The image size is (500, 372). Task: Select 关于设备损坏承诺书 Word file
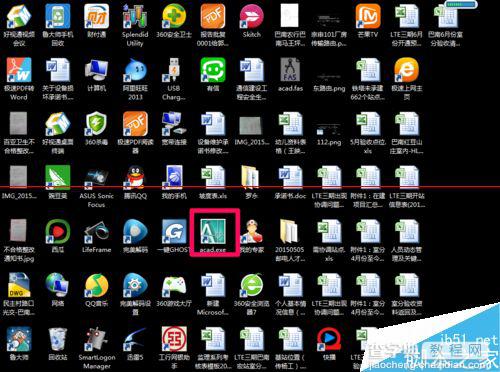tap(58, 69)
